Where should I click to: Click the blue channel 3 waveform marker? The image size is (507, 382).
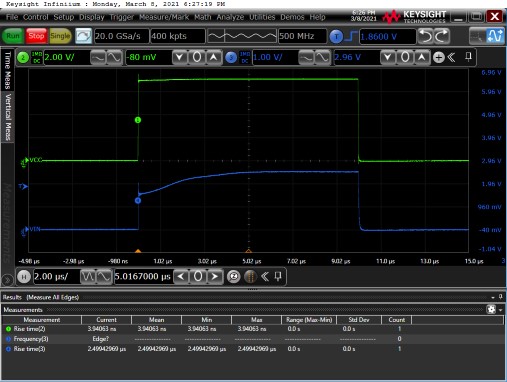138,201
